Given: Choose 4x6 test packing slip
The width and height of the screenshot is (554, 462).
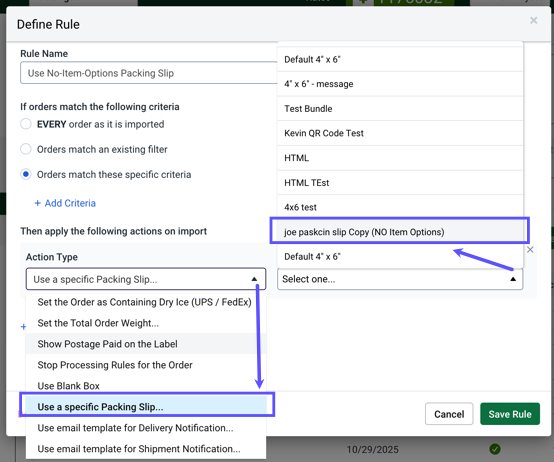Looking at the screenshot, I should (400, 207).
